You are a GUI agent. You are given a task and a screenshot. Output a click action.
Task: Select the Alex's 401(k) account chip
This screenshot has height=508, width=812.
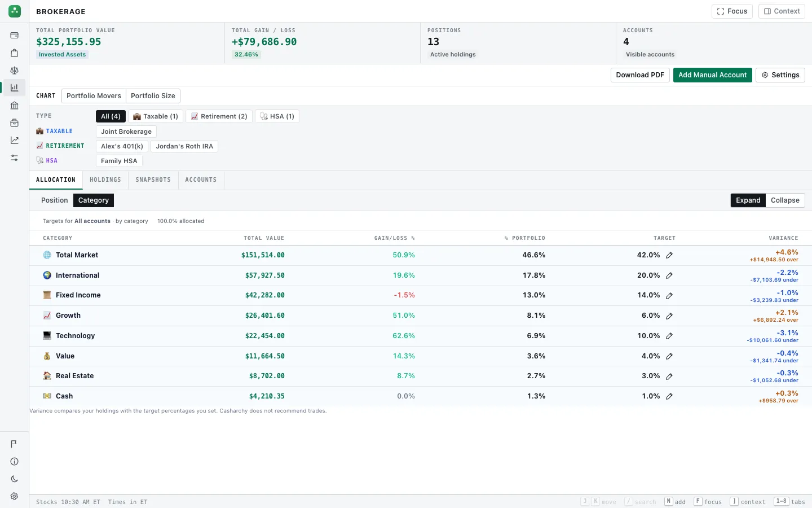point(122,146)
